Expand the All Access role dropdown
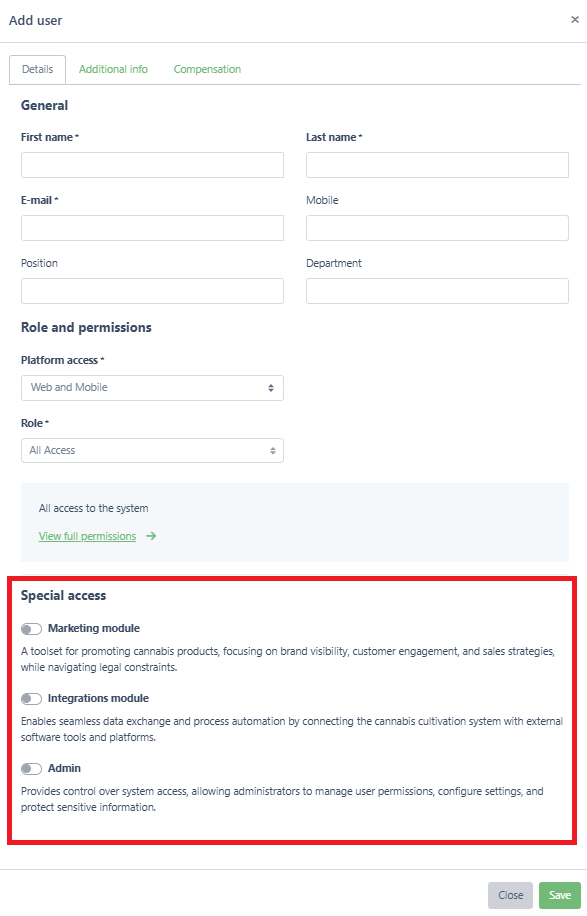Viewport: 587px width, 916px height. point(152,450)
